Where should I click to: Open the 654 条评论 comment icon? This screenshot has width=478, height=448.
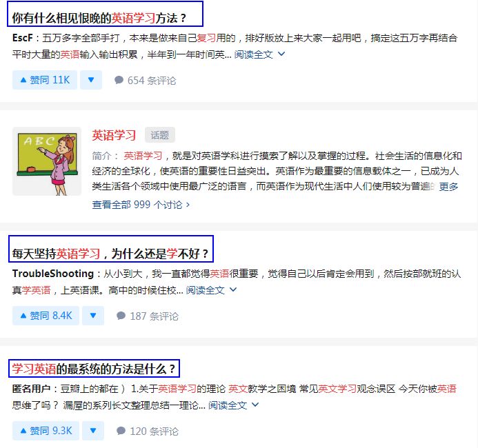[145, 81]
